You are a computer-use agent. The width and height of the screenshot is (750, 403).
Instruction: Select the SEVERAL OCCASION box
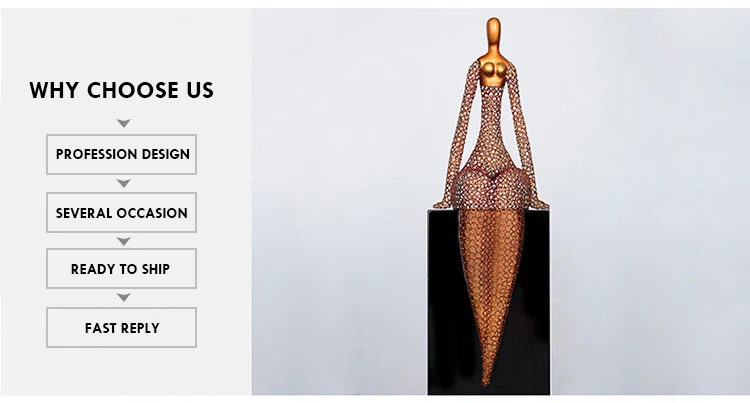point(121,213)
